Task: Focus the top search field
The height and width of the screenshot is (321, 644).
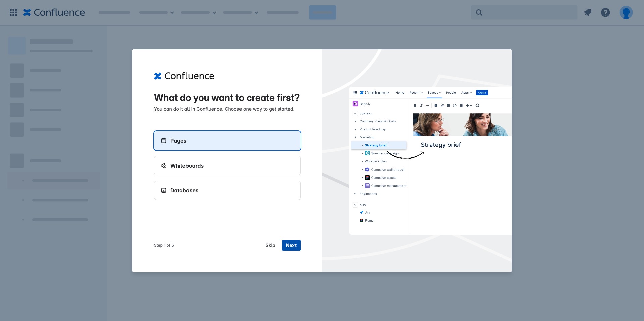Action: pyautogui.click(x=524, y=12)
